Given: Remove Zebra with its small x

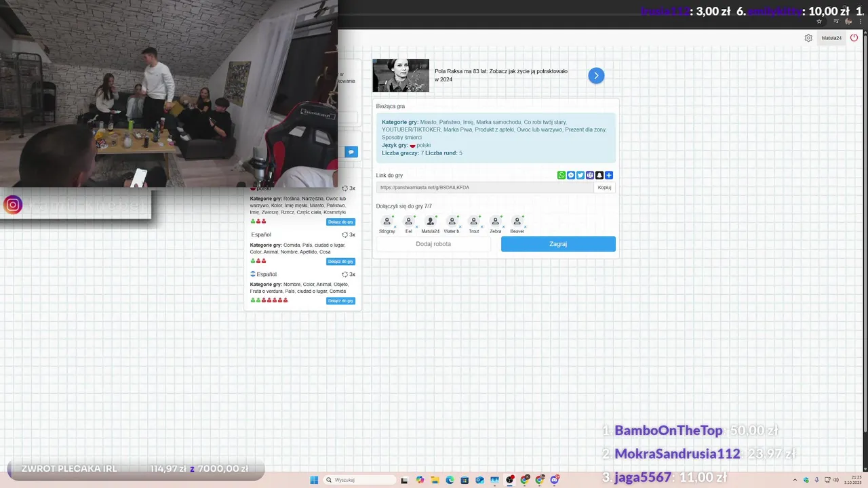Looking at the screenshot, I should click(504, 227).
